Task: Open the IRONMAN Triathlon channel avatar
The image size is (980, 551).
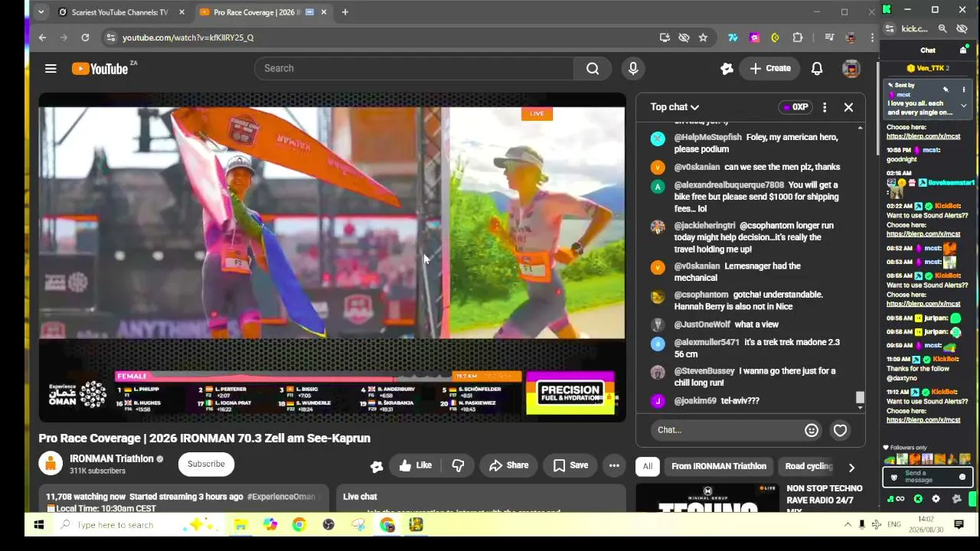Action: tap(51, 464)
